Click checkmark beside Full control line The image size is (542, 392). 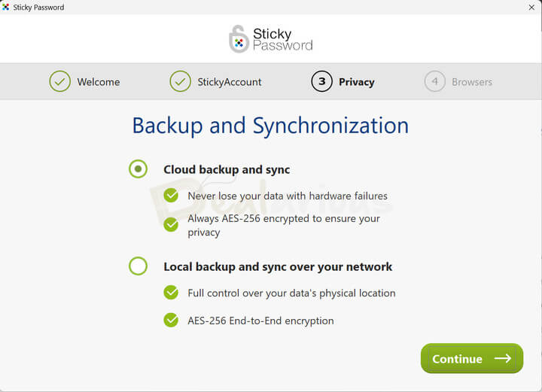click(x=171, y=293)
